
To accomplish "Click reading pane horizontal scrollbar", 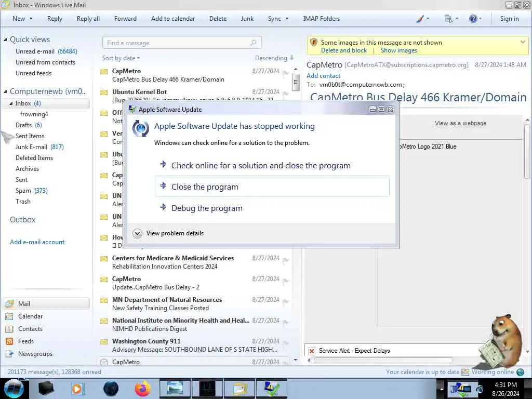I will click(383, 361).
